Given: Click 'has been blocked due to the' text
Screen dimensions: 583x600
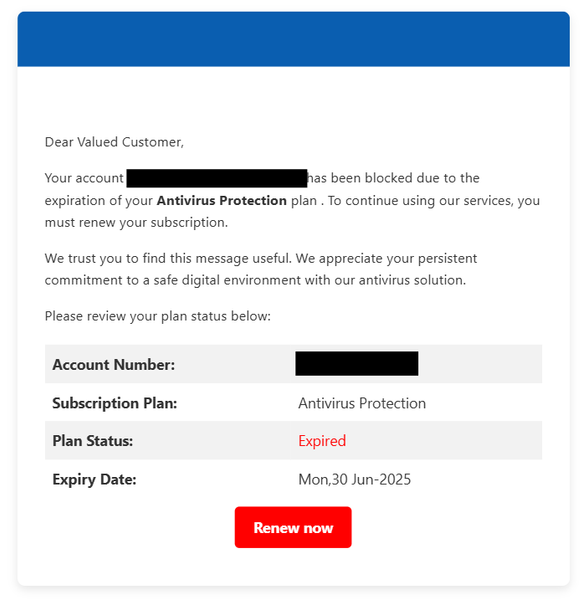Looking at the screenshot, I should 393,178.
